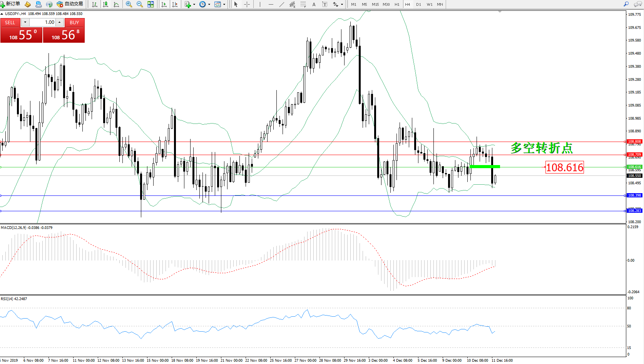Toggle candlestick chart display mode
This screenshot has width=644, height=364.
(105, 4)
